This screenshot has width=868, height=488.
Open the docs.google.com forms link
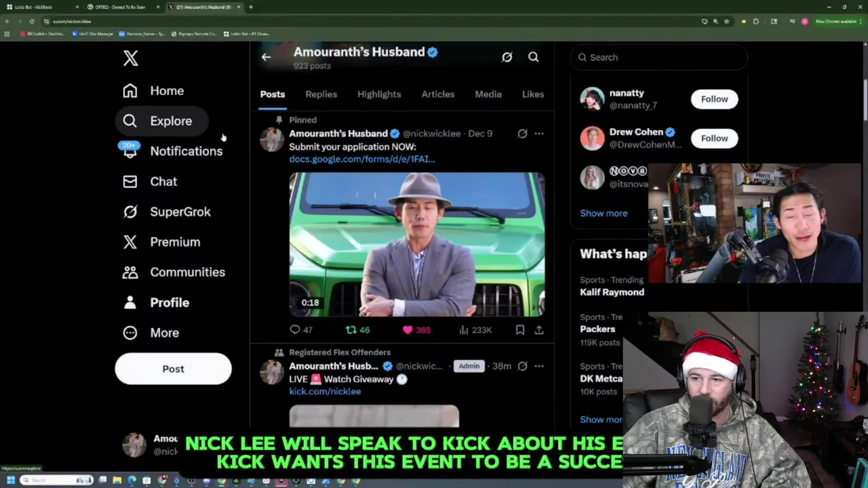(361, 159)
